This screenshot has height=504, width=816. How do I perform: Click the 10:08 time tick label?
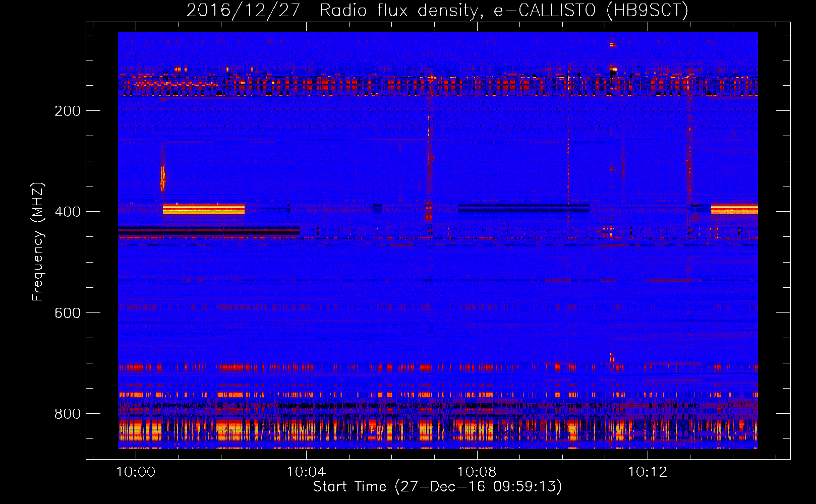coord(477,472)
